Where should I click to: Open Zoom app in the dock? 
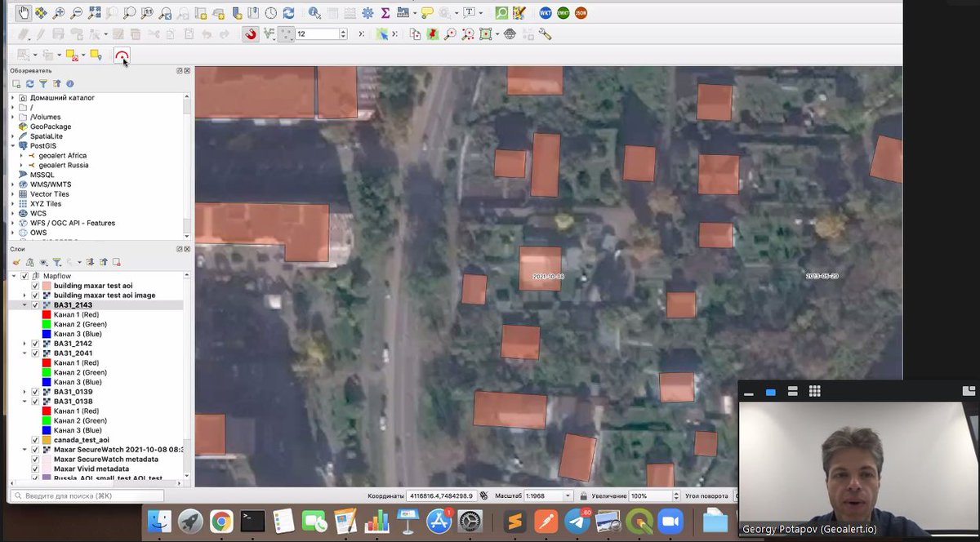tap(670, 521)
